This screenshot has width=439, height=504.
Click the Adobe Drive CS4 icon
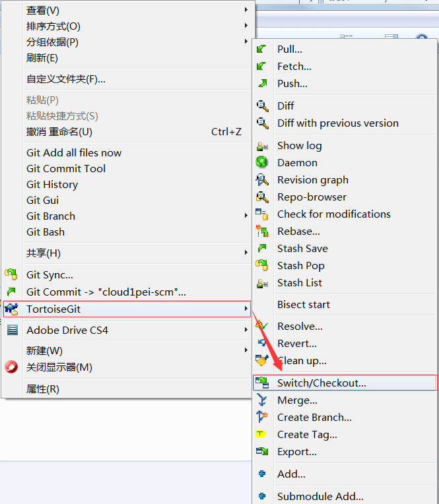click(13, 330)
